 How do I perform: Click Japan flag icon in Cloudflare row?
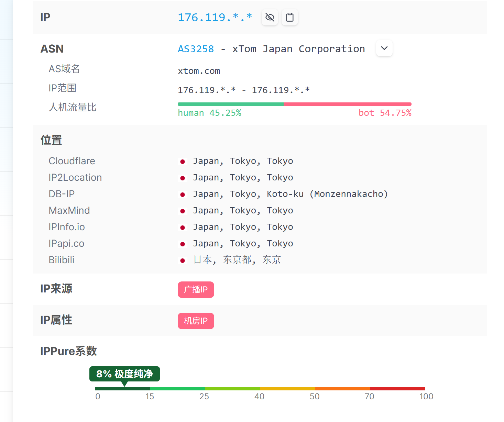coord(183,162)
